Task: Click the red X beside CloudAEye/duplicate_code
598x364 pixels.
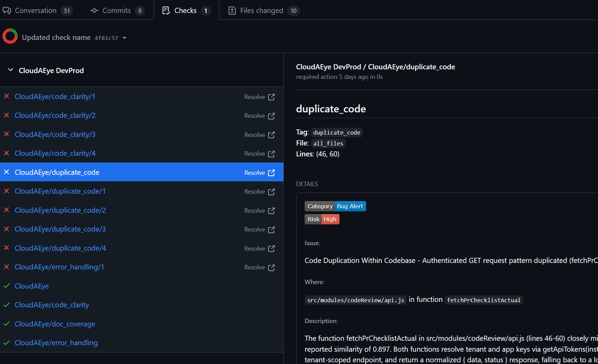Action: tap(6, 172)
